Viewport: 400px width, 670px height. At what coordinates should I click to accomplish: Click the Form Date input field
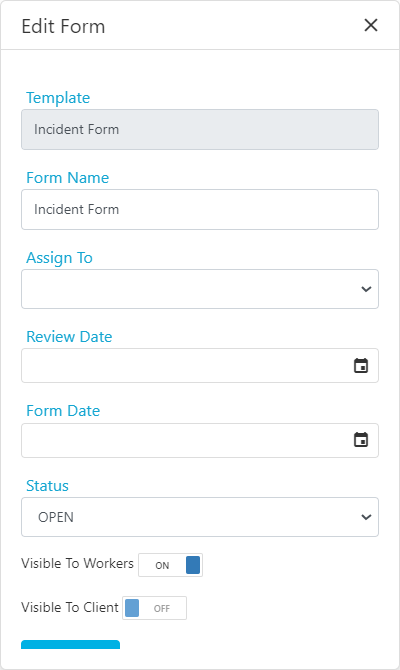click(x=200, y=440)
